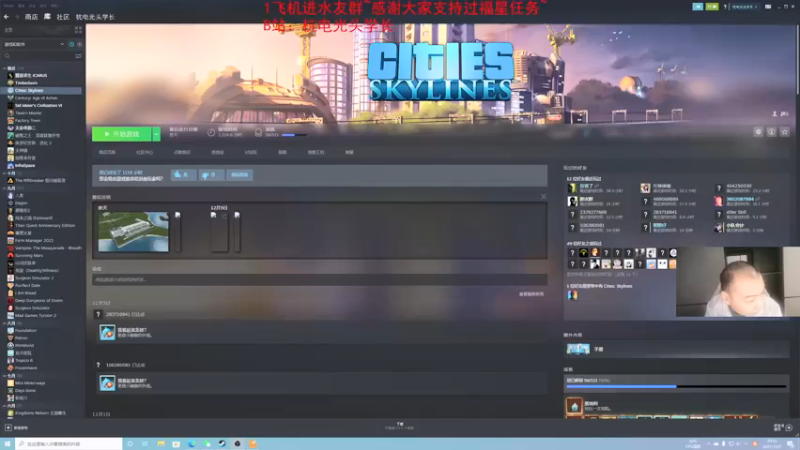Collapse the recent games group in sidebar
Image resolution: width=800 pixels, height=450 pixels.
pyautogui.click(x=5, y=68)
